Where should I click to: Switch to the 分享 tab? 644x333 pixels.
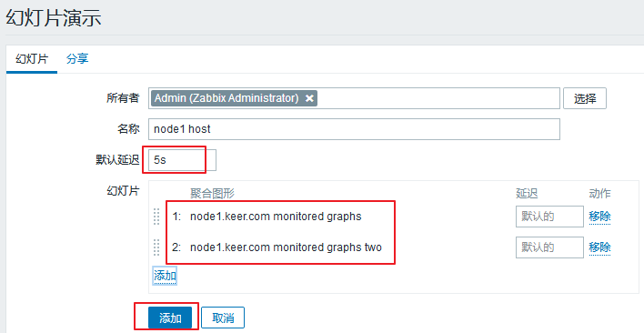tap(77, 59)
